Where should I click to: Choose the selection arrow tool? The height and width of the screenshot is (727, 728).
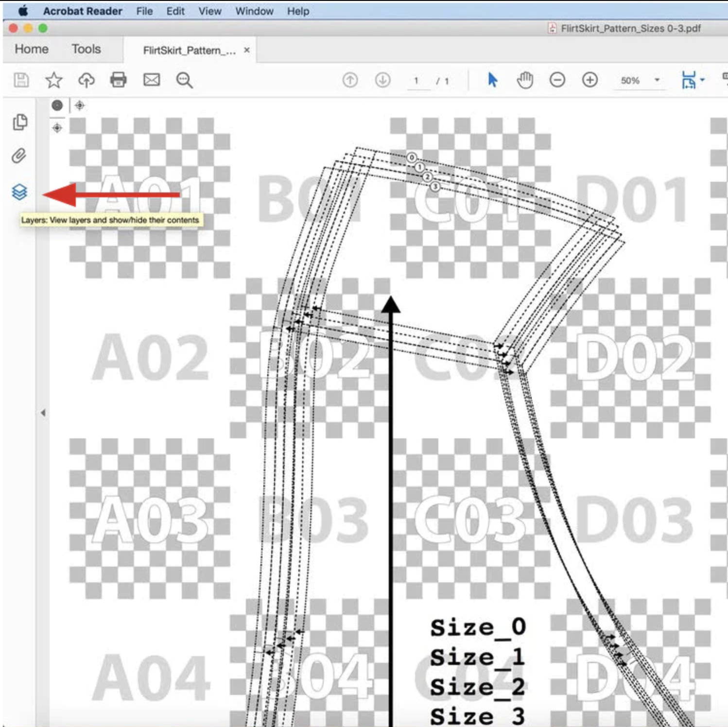click(x=492, y=80)
